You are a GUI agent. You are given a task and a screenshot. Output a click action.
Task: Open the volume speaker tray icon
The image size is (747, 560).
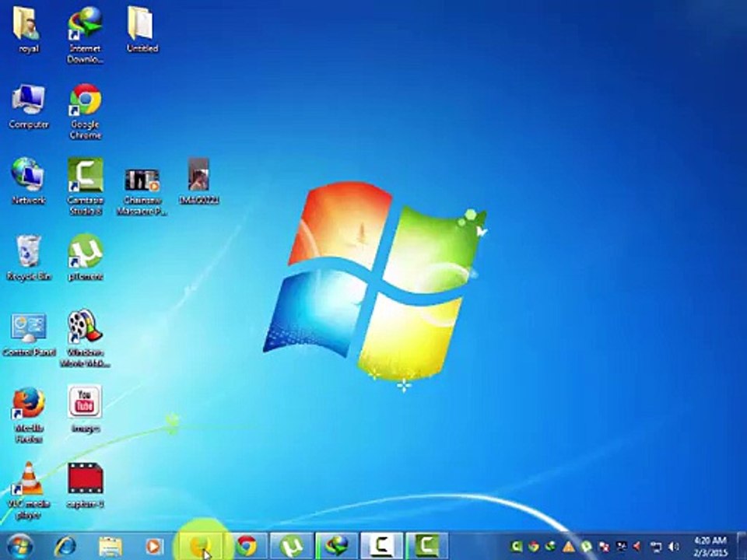coord(674,546)
